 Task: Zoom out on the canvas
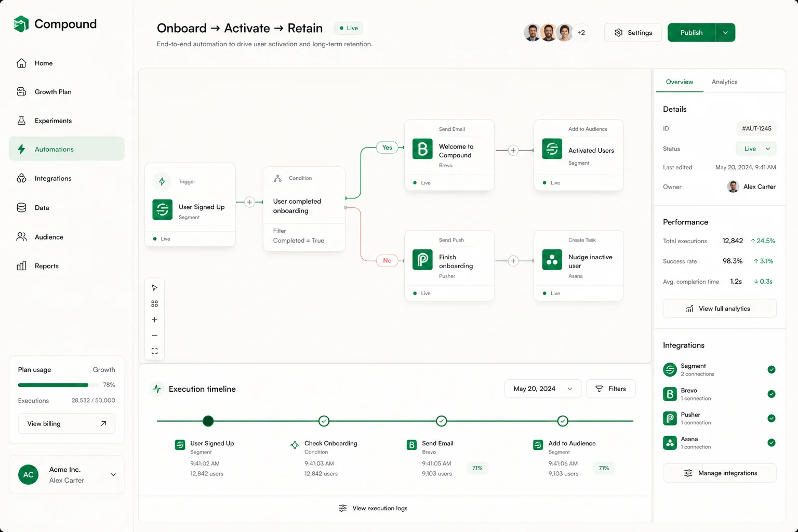click(x=154, y=336)
